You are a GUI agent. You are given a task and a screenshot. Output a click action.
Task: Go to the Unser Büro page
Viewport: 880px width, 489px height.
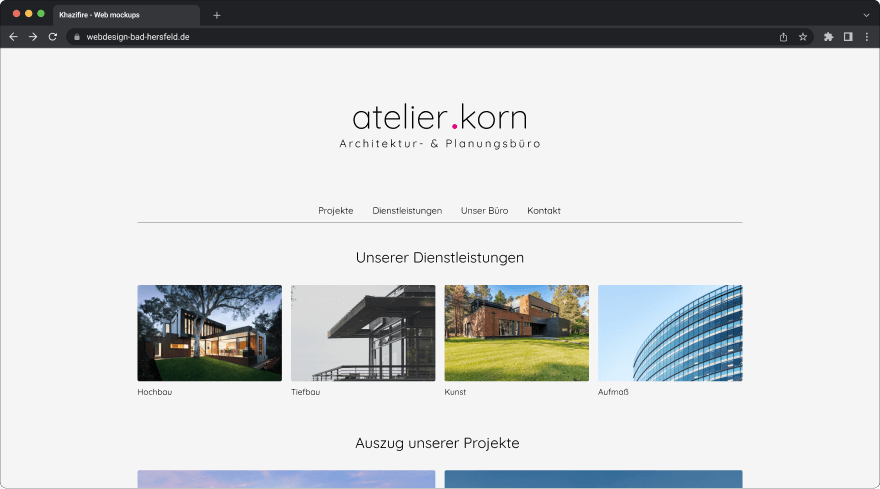pos(484,211)
